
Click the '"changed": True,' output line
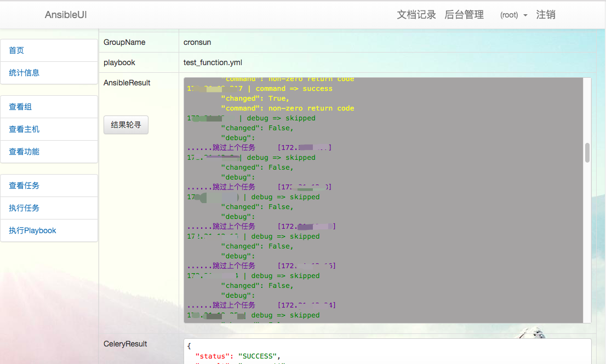tap(255, 99)
